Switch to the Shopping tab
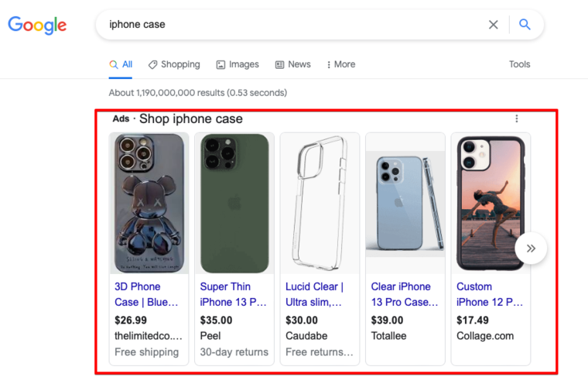Viewport: 588px width, 377px height. point(174,64)
